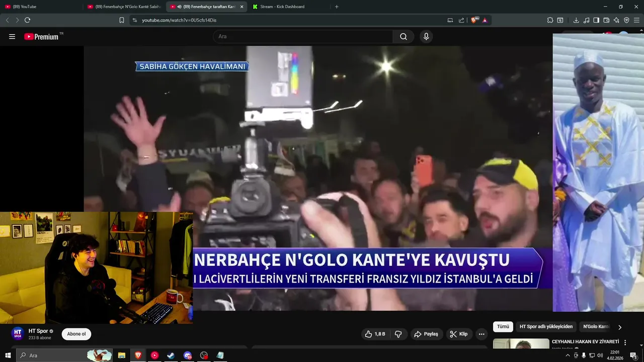Close the active 'Fenerbahçe taraftarı' tab
This screenshot has width=644, height=362.
tap(242, 7)
